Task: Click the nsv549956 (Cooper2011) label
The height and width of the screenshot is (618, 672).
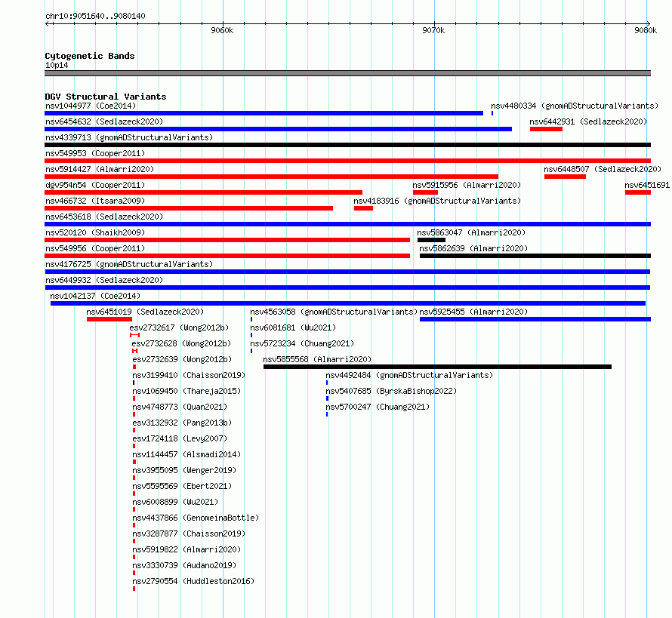Action: [95, 248]
